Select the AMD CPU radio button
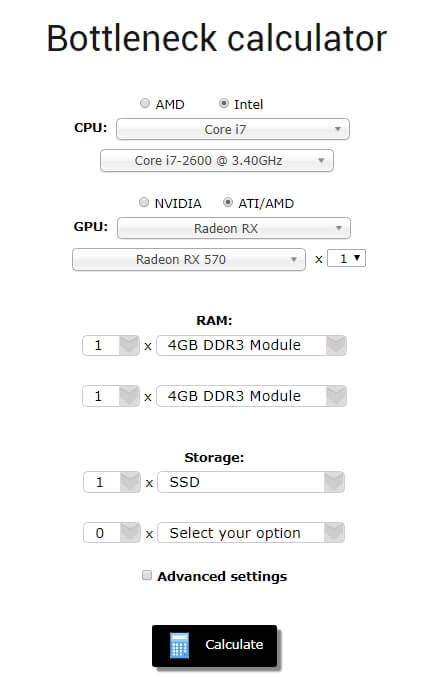Image resolution: width=435 pixels, height=682 pixels. (x=145, y=104)
